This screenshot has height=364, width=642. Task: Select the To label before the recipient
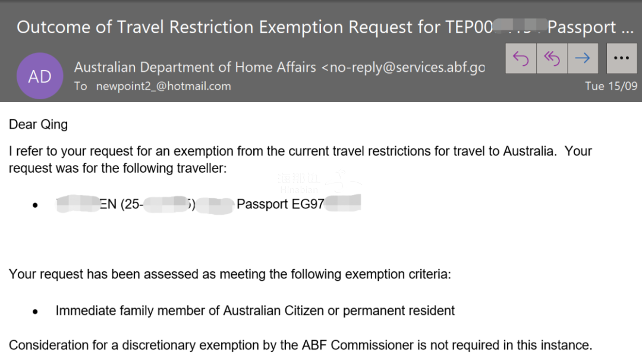(x=81, y=86)
